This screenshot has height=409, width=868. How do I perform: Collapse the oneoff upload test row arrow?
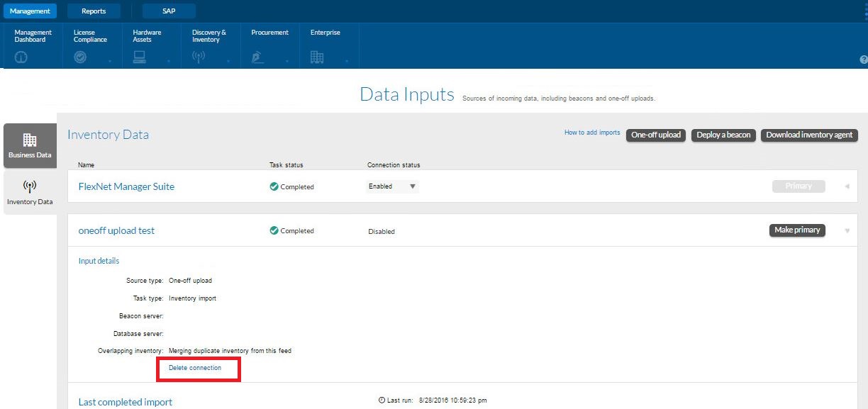tap(847, 231)
